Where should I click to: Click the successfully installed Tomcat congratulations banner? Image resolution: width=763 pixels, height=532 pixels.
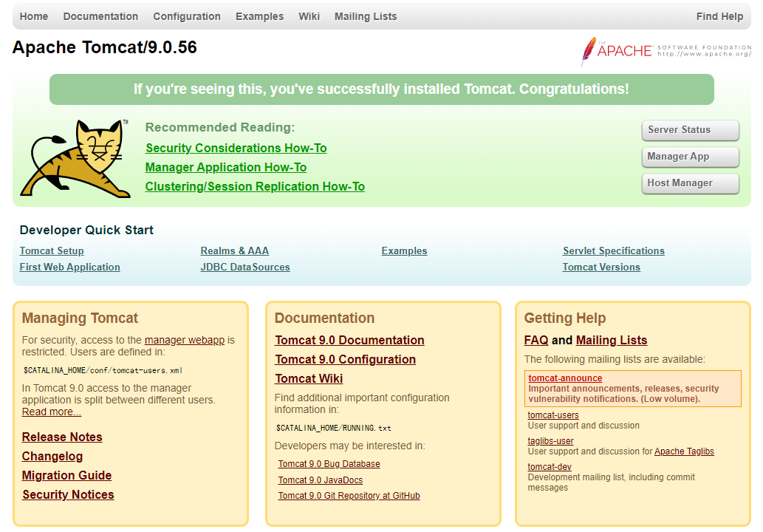click(x=381, y=89)
